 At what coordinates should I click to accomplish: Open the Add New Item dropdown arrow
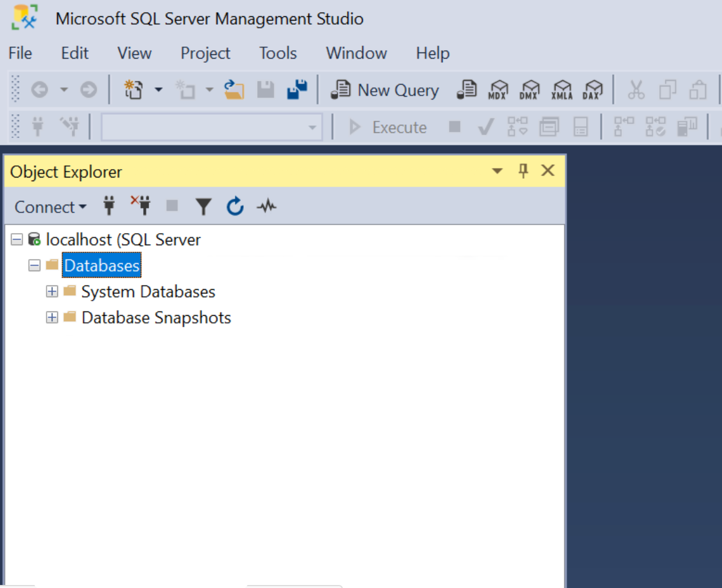point(209,89)
